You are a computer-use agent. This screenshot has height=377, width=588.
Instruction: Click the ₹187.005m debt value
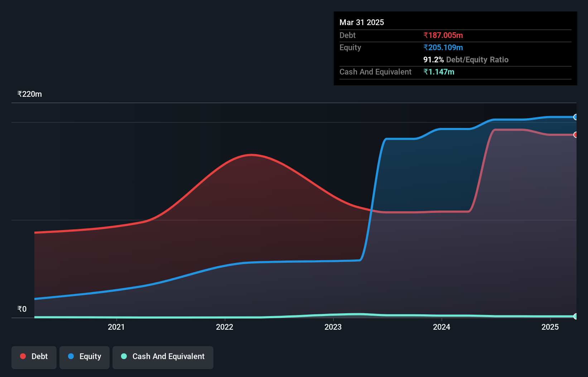coord(443,35)
